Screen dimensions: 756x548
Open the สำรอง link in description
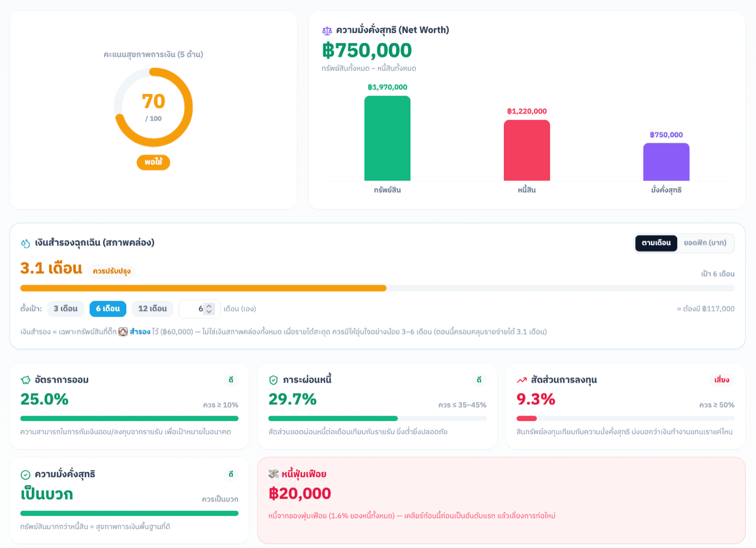click(140, 332)
